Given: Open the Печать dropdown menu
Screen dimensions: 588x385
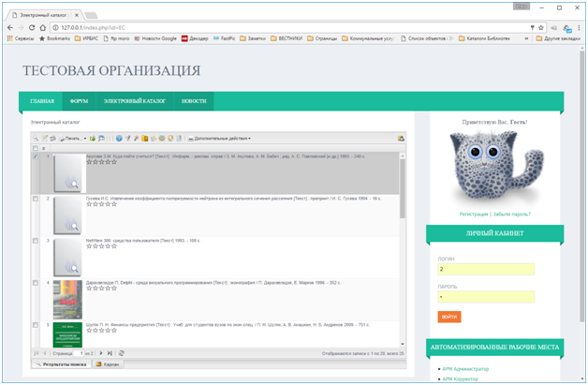Looking at the screenshot, I should pyautogui.click(x=73, y=138).
